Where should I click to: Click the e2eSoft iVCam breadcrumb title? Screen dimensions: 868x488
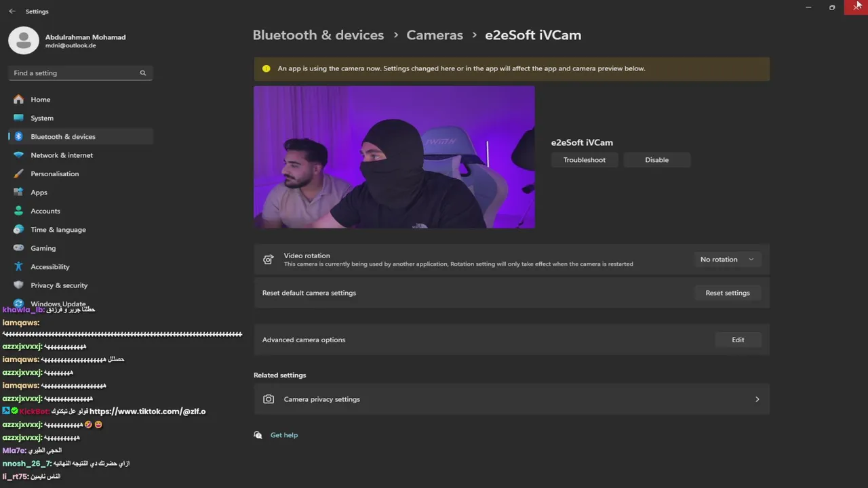[x=533, y=35]
